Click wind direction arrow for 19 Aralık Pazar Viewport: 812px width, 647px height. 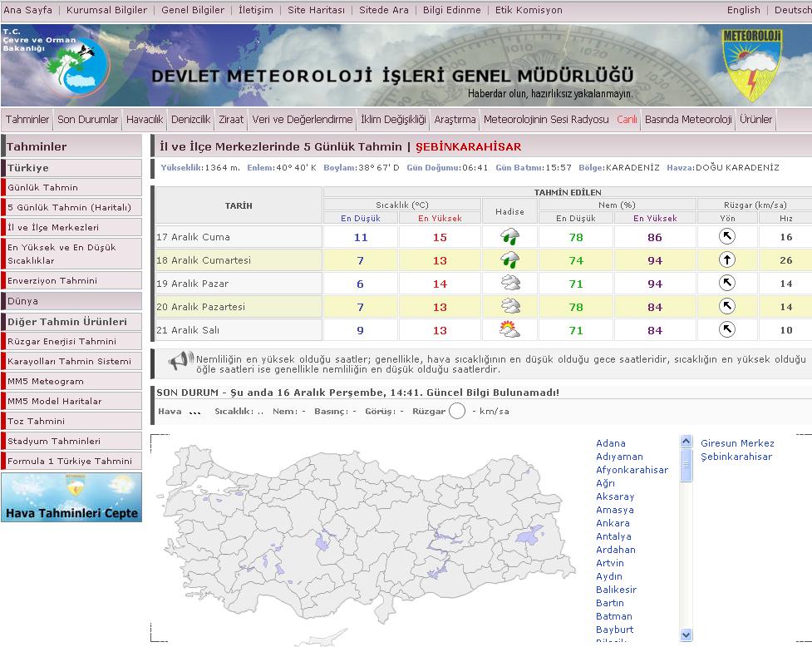coord(727,283)
